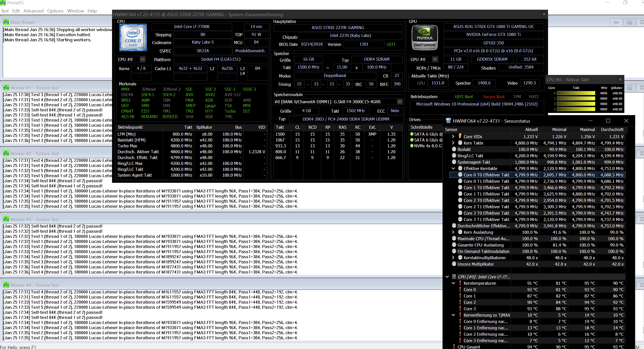Click the Prime95 icon in Main thread title

[x=6, y=22]
